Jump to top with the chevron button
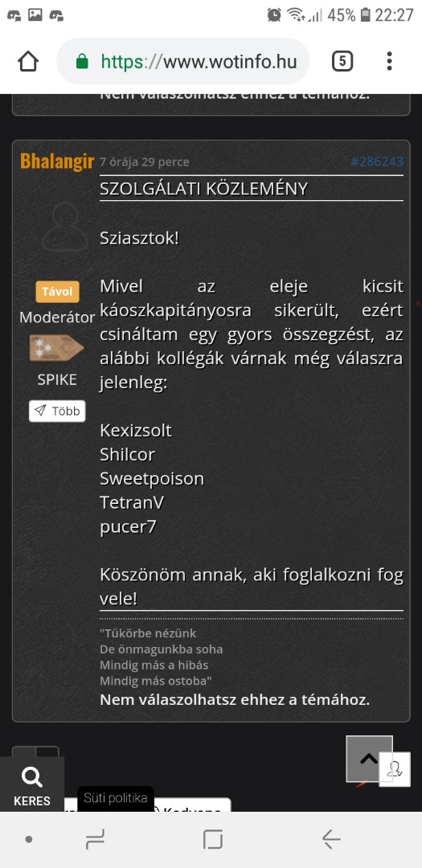This screenshot has width=422, height=868. click(x=370, y=759)
